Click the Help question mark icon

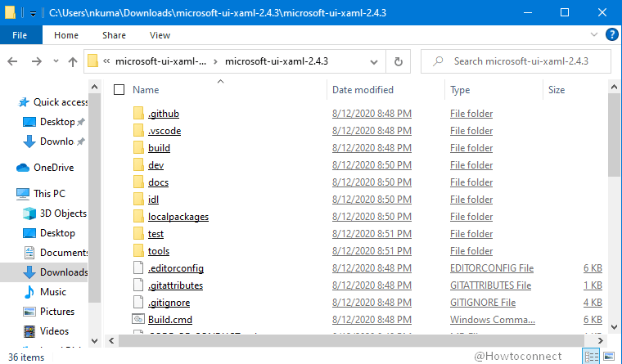611,35
